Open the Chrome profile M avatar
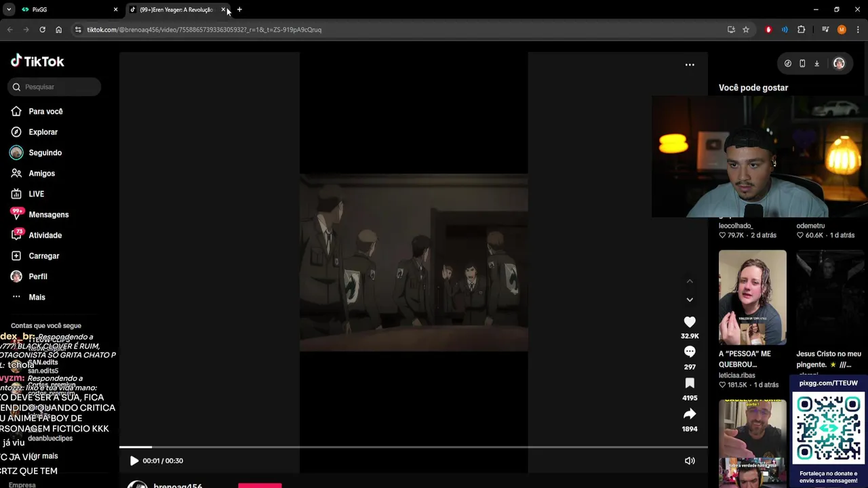868x488 pixels. [x=842, y=30]
